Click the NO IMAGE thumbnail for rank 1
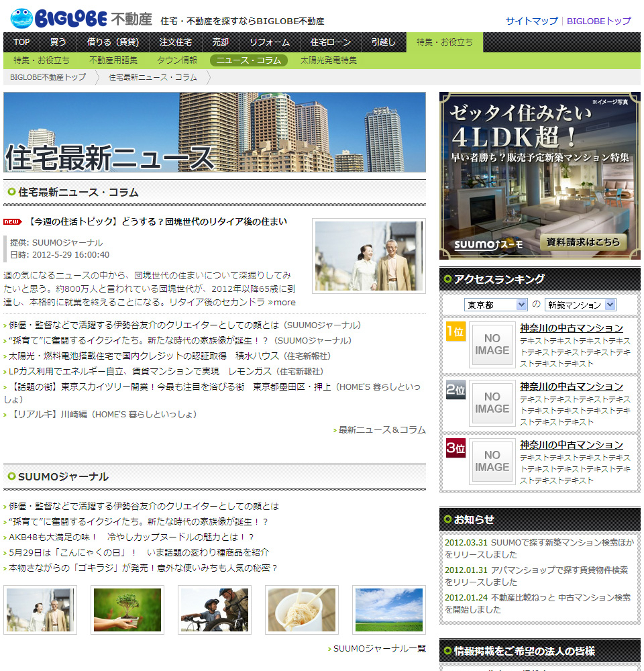Image resolution: width=644 pixels, height=671 pixels. pyautogui.click(x=492, y=344)
